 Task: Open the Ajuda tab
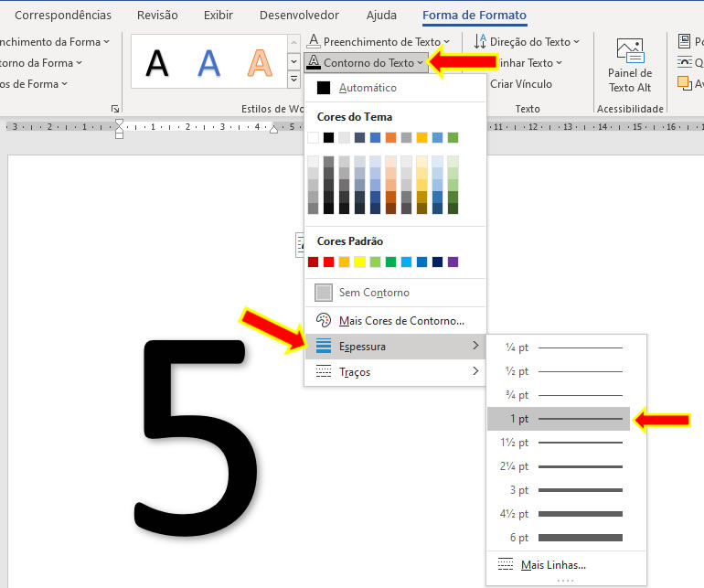tap(381, 16)
